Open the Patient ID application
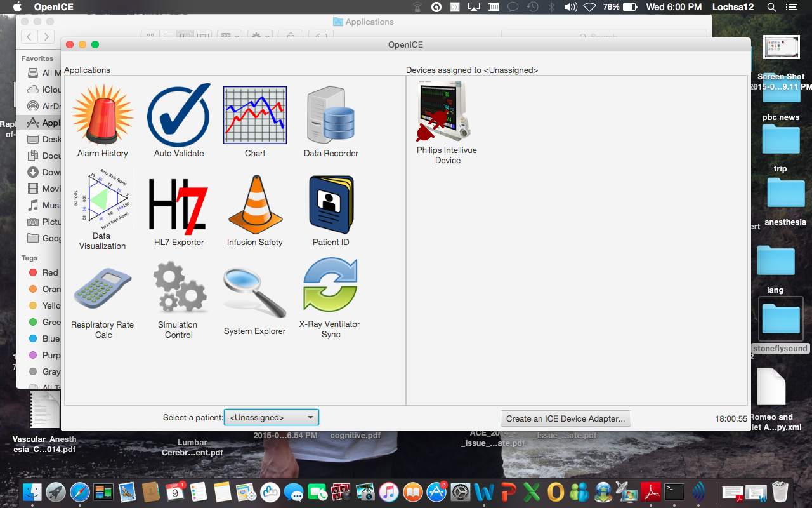The height and width of the screenshot is (508, 812). [331, 210]
